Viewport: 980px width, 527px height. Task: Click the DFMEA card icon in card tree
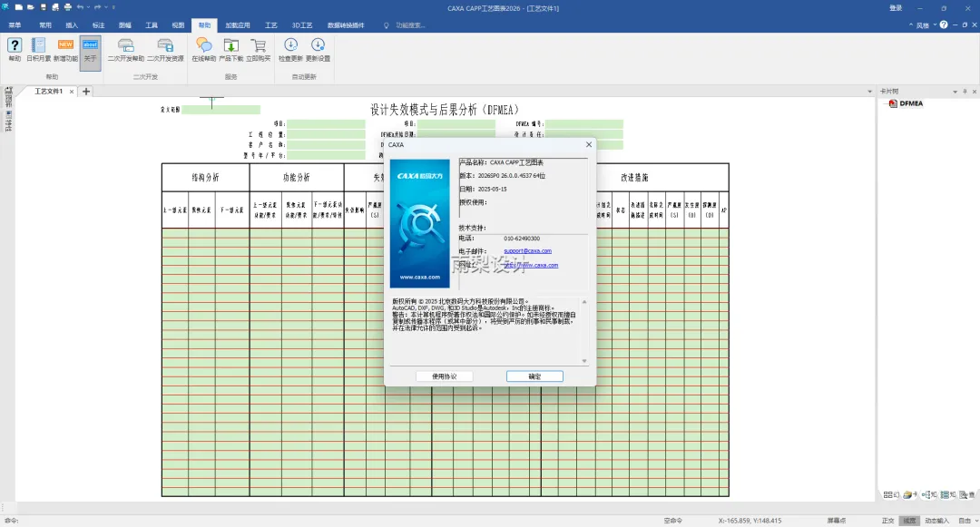[x=893, y=103]
